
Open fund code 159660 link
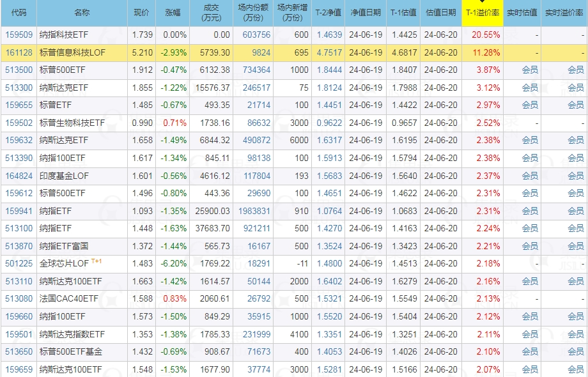[19, 316]
